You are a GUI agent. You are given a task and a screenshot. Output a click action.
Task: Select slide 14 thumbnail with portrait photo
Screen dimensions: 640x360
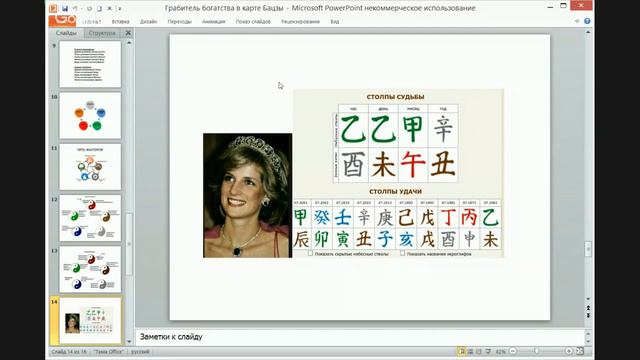[x=90, y=321]
